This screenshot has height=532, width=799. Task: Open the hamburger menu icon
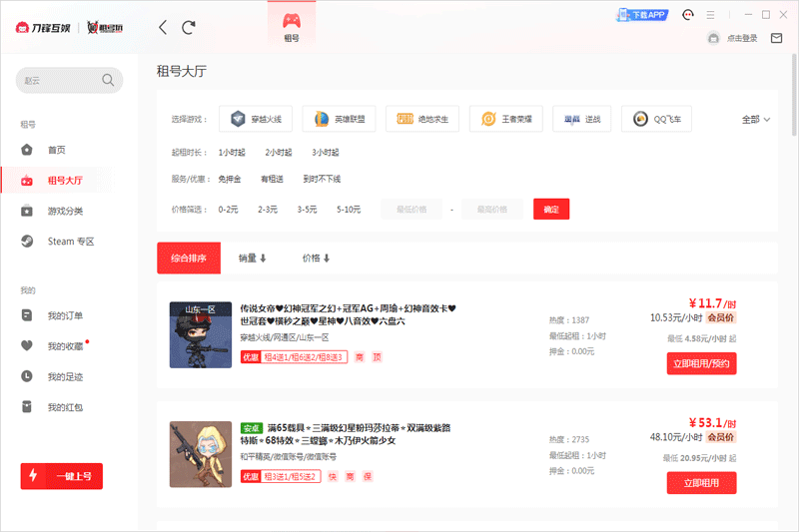click(x=710, y=15)
